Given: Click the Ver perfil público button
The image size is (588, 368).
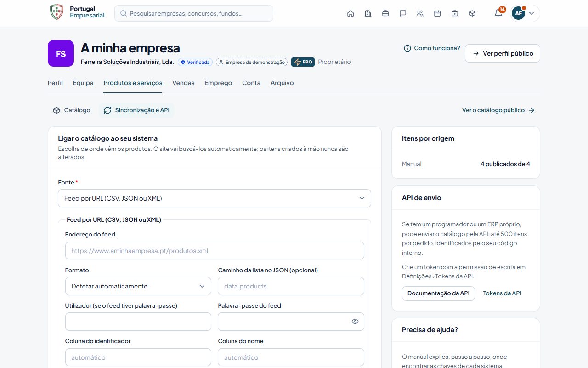Looking at the screenshot, I should [x=503, y=53].
